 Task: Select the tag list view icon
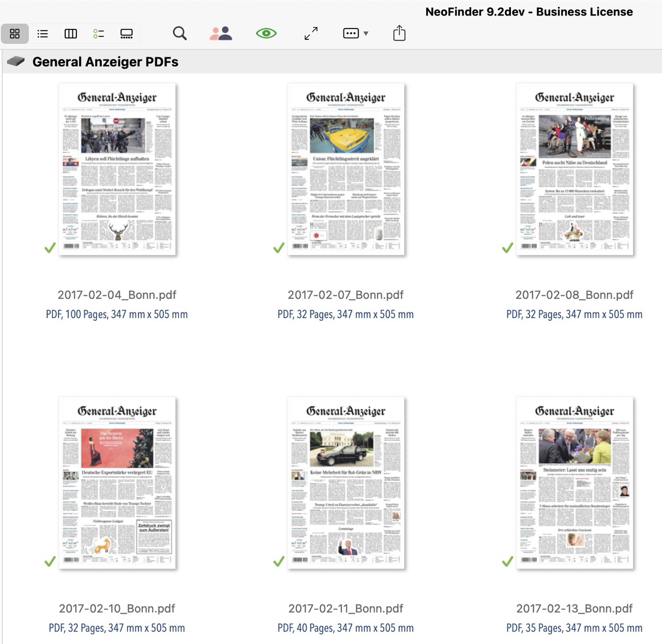(99, 33)
